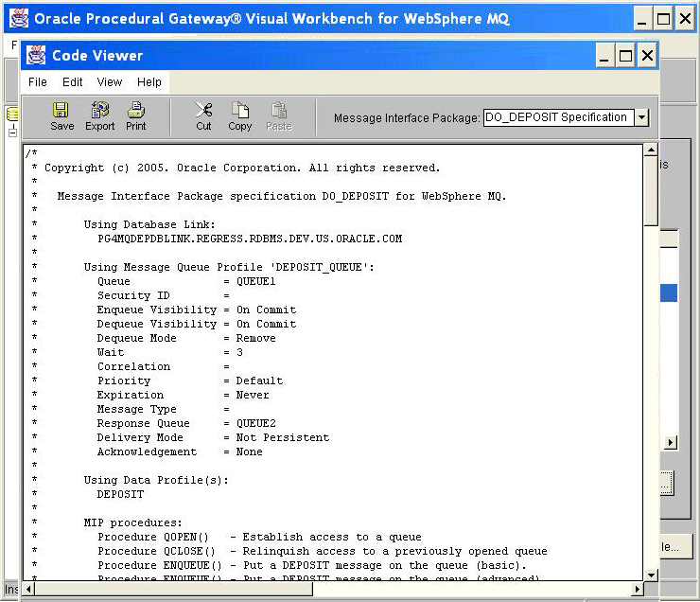700x602 pixels.
Task: Click the Code Viewer window title icon
Action: (x=37, y=56)
